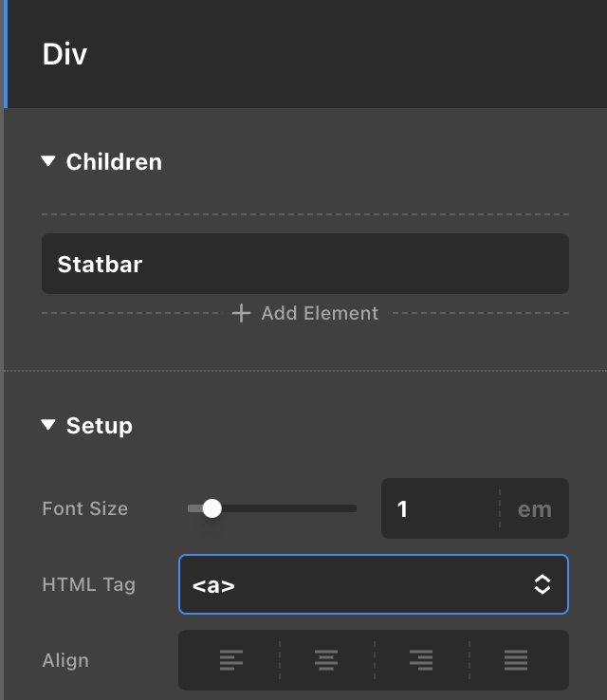Collapse the Children section triangle

tap(48, 161)
